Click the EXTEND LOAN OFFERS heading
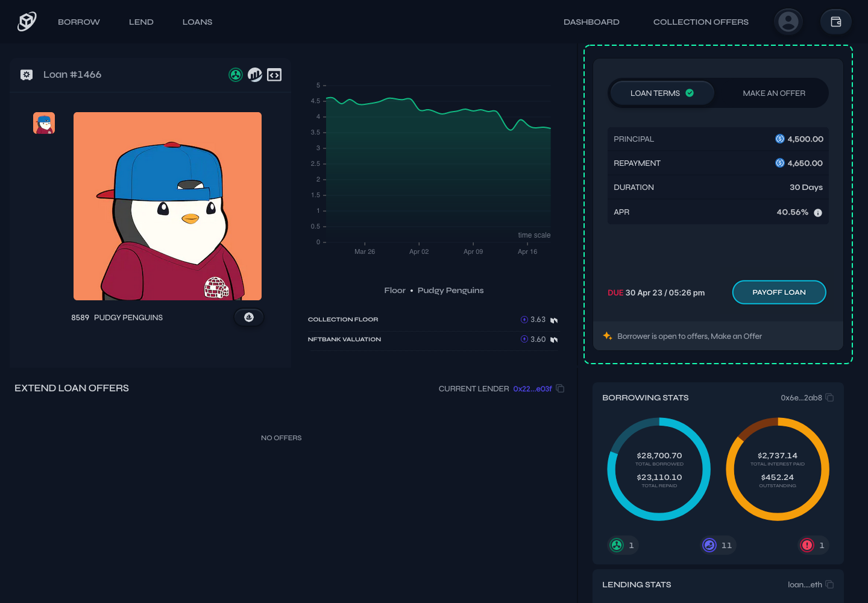Viewport: 868px width, 603px height. [x=72, y=388]
